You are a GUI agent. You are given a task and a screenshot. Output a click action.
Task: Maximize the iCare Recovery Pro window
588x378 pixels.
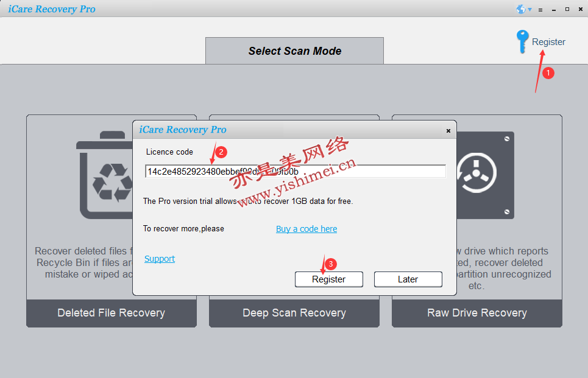point(567,9)
